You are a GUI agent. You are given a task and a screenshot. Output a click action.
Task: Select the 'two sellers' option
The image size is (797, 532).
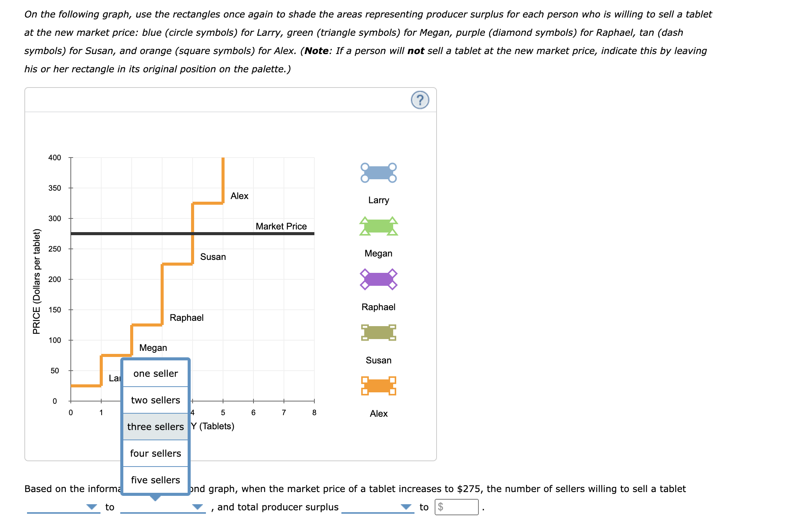point(155,400)
